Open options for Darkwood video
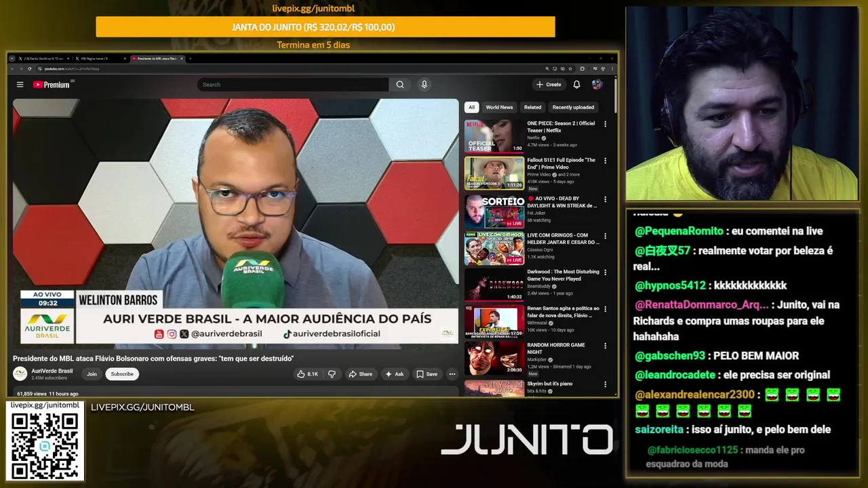Viewport: 868px width, 488px height. pyautogui.click(x=606, y=272)
